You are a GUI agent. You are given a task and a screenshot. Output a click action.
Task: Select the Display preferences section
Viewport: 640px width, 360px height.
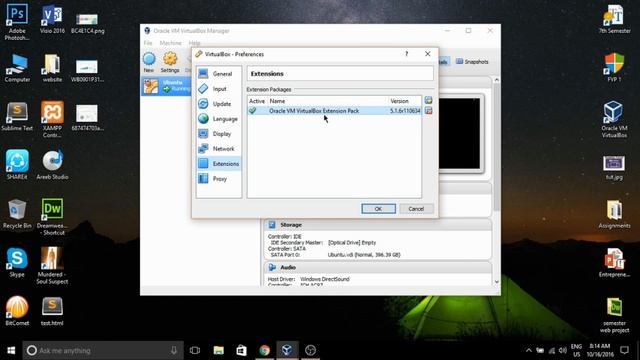(219, 134)
